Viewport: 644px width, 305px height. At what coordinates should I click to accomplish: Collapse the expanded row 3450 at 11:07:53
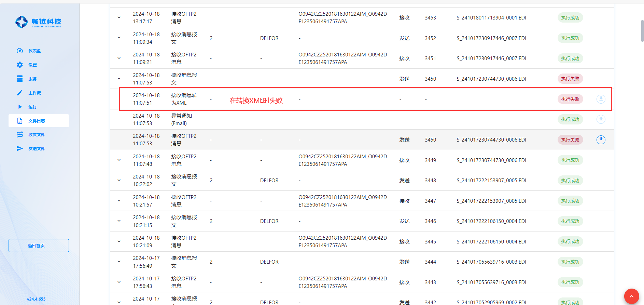click(x=119, y=79)
